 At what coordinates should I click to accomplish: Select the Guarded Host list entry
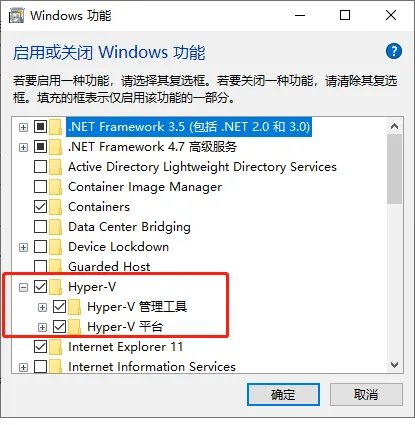click(109, 267)
